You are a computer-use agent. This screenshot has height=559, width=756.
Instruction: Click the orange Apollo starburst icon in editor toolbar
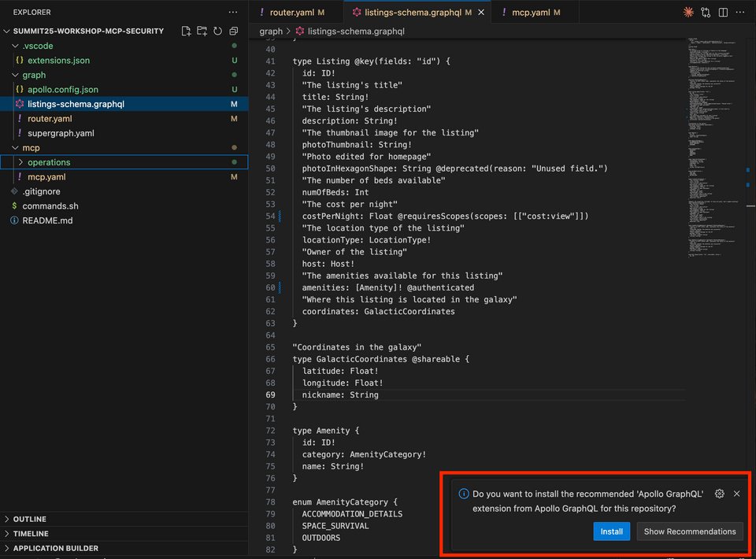688,13
